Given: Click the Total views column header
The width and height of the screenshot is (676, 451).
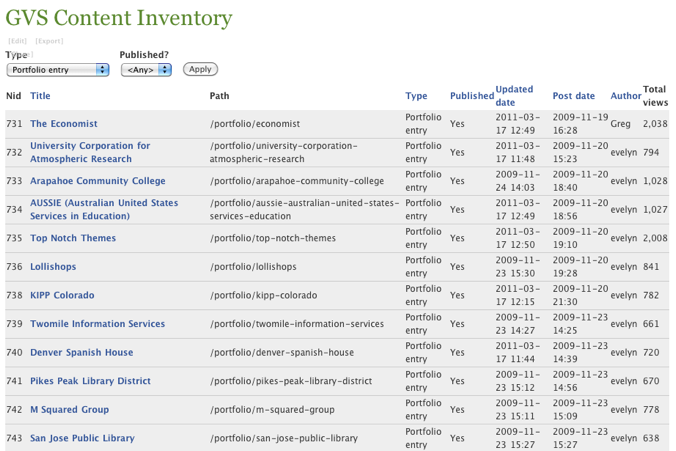Looking at the screenshot, I should 655,96.
